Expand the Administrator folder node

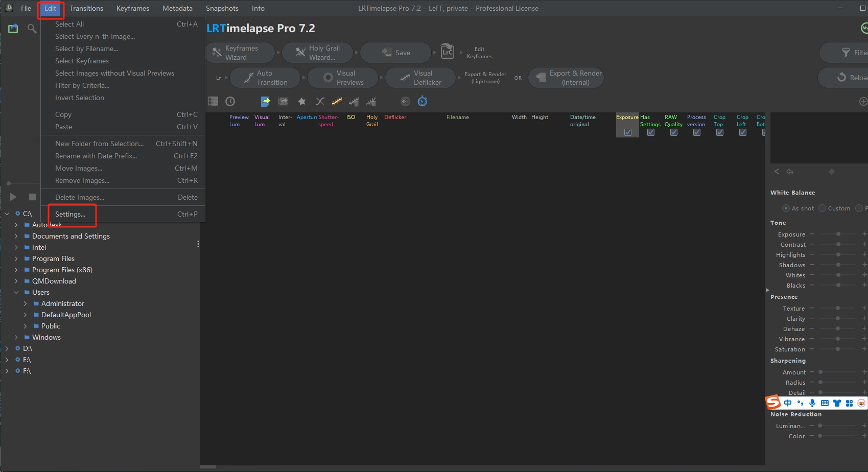(x=26, y=303)
